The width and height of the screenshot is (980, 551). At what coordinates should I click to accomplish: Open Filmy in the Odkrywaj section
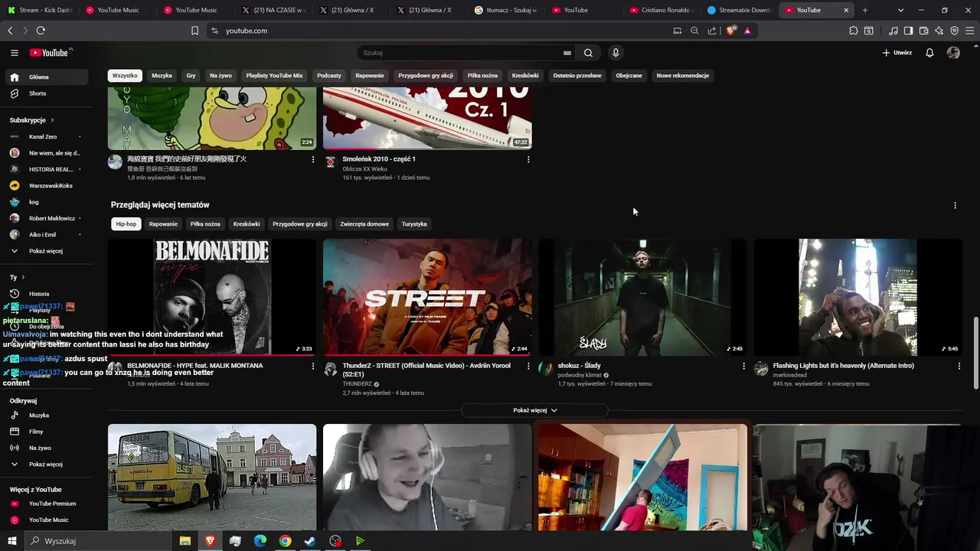(x=46, y=432)
